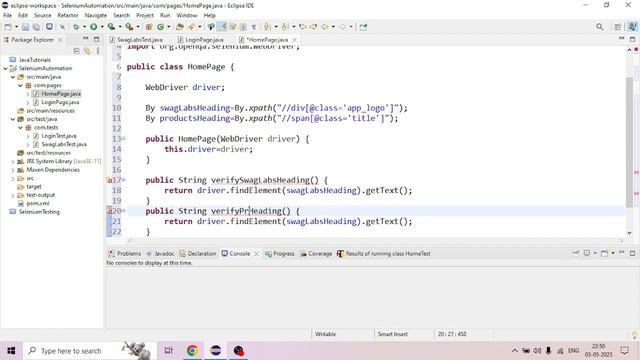Click the Save icon in toolbar

point(25,27)
